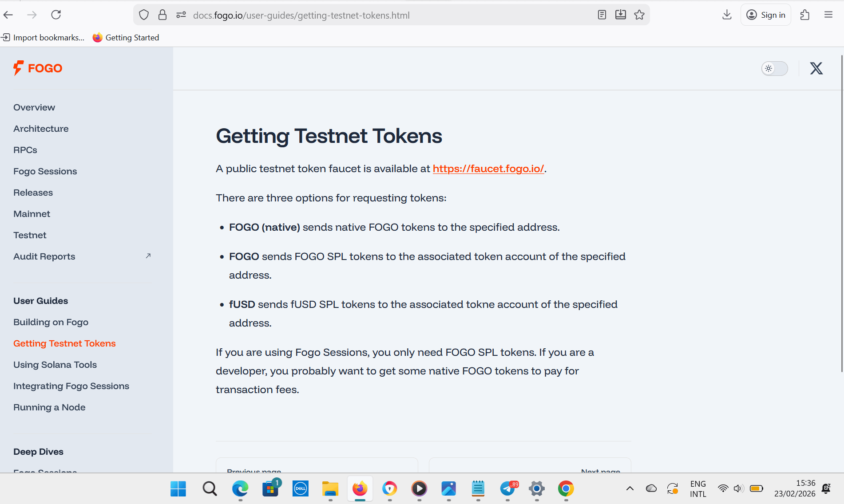Select Getting Testnet Tokens sidebar item

tap(64, 343)
